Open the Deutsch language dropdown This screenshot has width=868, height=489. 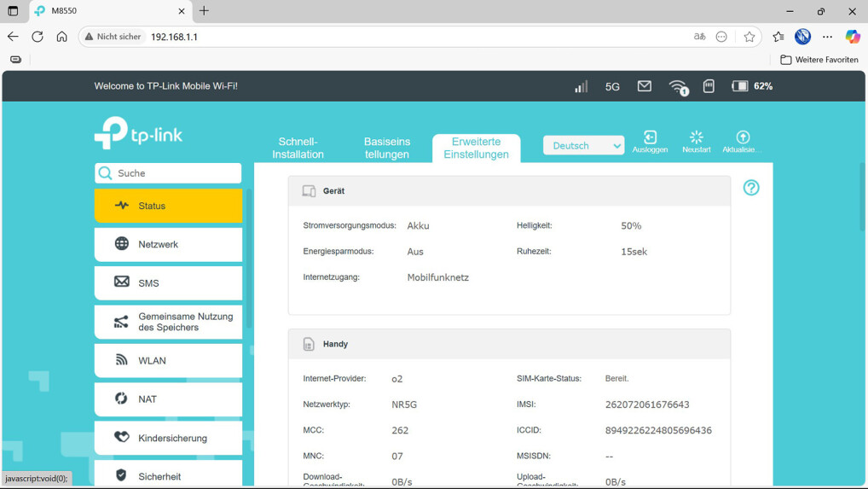(584, 146)
